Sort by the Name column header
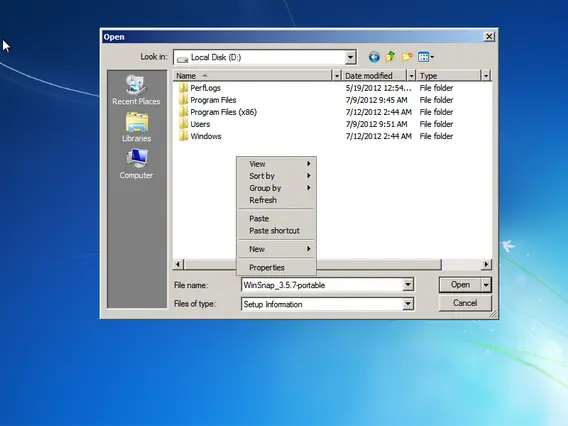 coord(252,75)
